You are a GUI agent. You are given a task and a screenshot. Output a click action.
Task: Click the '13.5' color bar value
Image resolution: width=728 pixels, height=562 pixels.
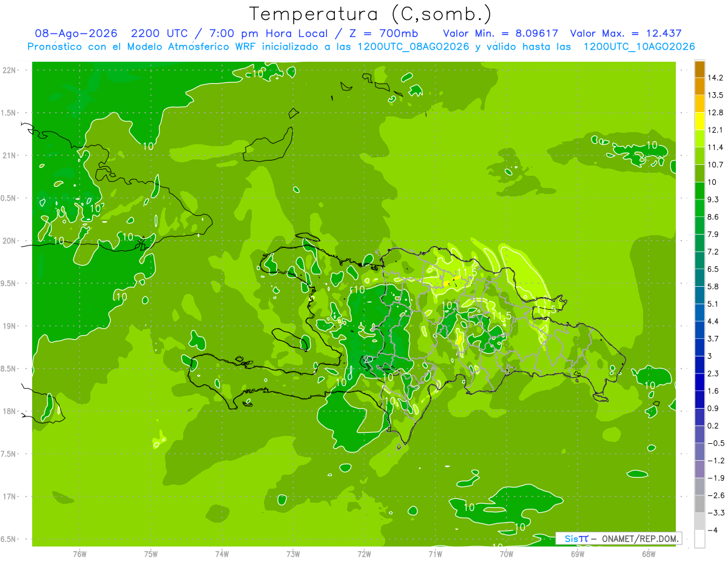point(716,95)
